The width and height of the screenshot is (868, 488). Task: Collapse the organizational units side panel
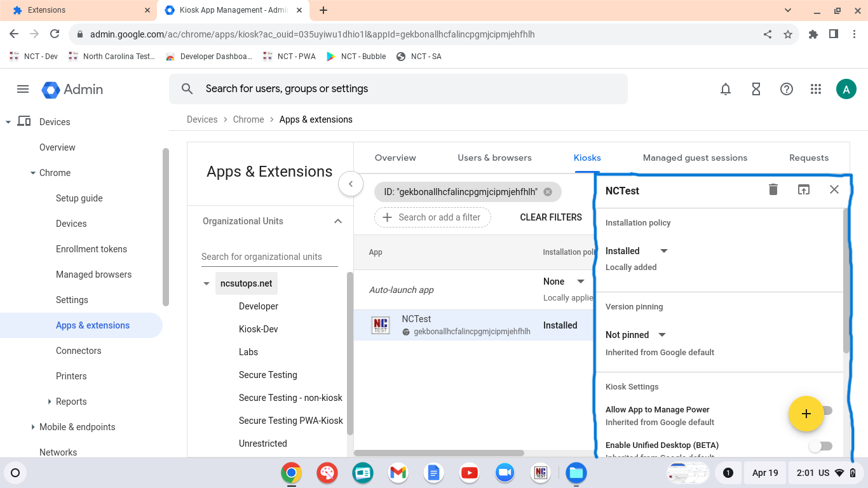(x=350, y=184)
